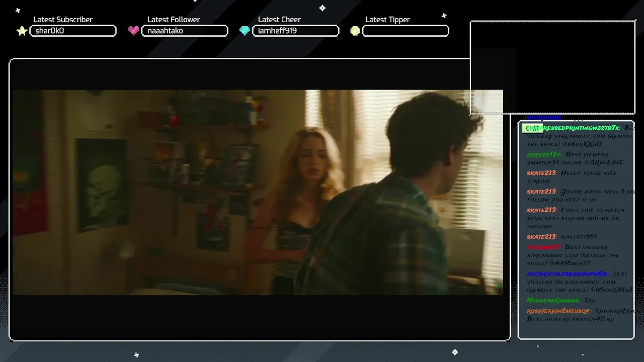
Task: Click the Latest Cheer label
Action: 279,20
